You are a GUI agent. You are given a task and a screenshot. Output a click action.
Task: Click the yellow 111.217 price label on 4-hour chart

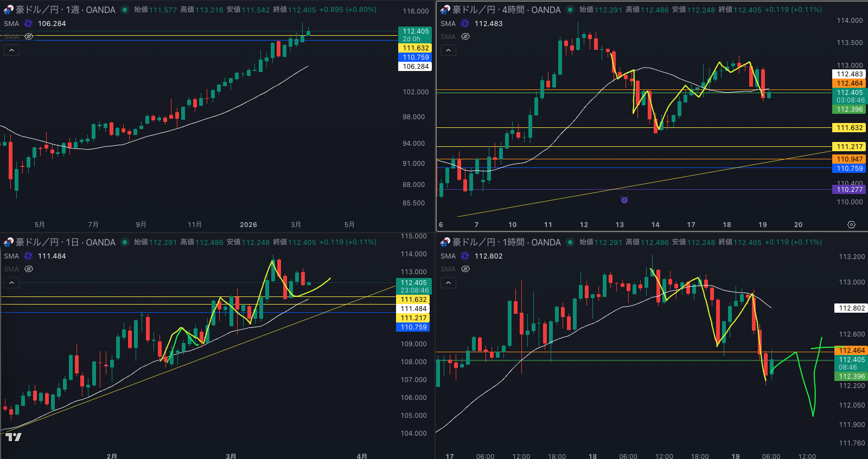click(x=849, y=147)
